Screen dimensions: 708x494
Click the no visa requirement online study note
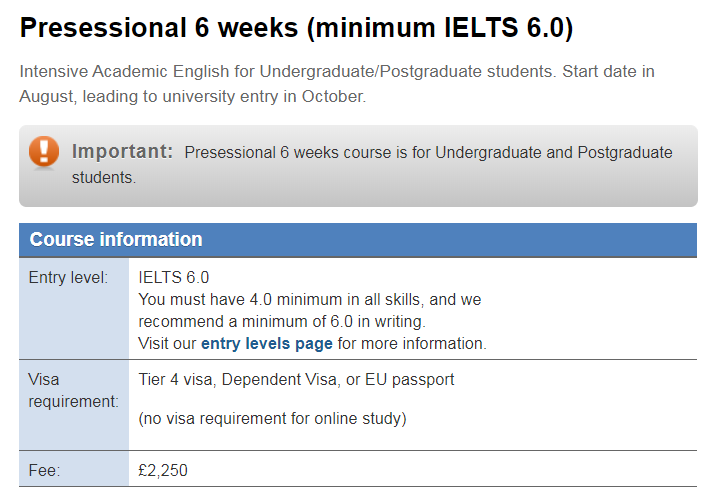(272, 419)
